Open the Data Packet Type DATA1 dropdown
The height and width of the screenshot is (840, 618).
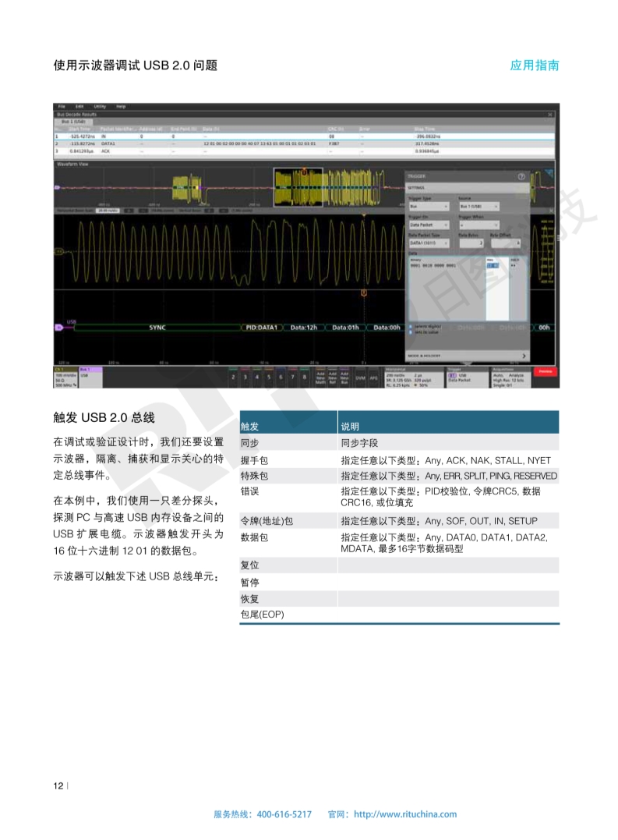click(429, 243)
